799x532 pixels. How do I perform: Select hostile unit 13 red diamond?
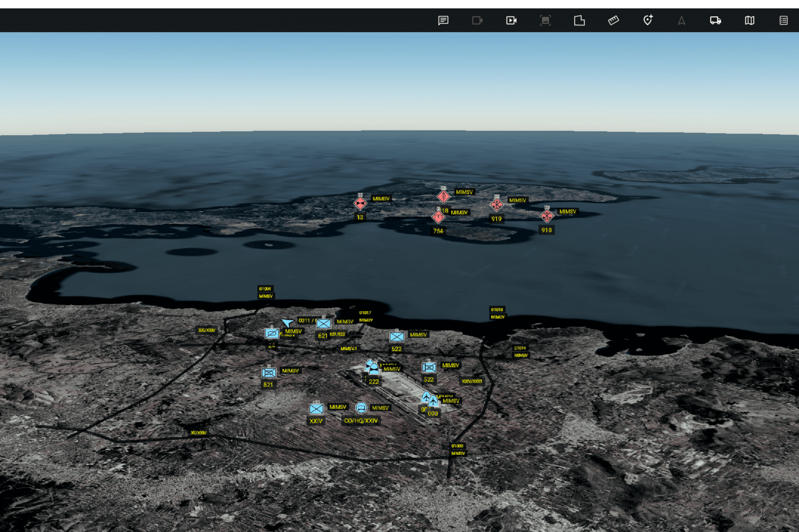click(361, 203)
